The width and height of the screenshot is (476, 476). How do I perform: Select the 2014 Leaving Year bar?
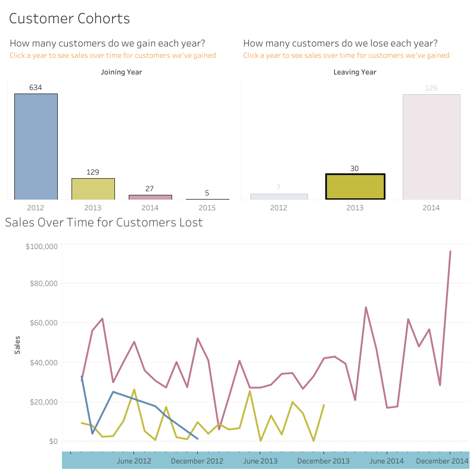point(431,146)
